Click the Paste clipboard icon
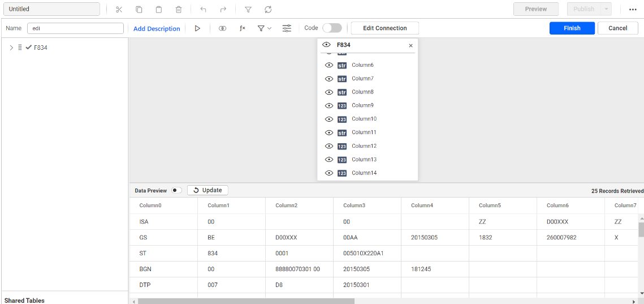This screenshot has width=644, height=304. pyautogui.click(x=158, y=9)
